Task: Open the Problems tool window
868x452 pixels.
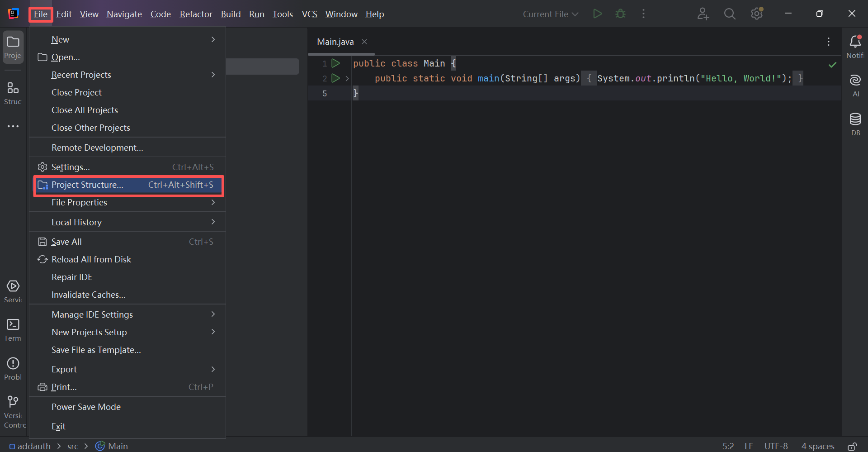Action: pyautogui.click(x=13, y=368)
